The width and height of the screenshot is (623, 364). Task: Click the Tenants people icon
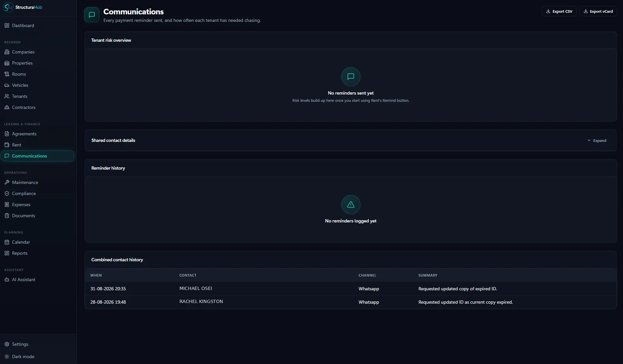click(7, 96)
